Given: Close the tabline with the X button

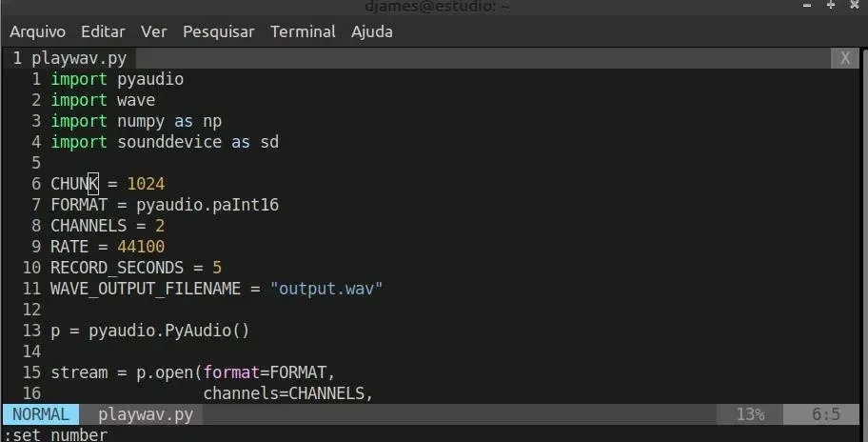Looking at the screenshot, I should 845,58.
